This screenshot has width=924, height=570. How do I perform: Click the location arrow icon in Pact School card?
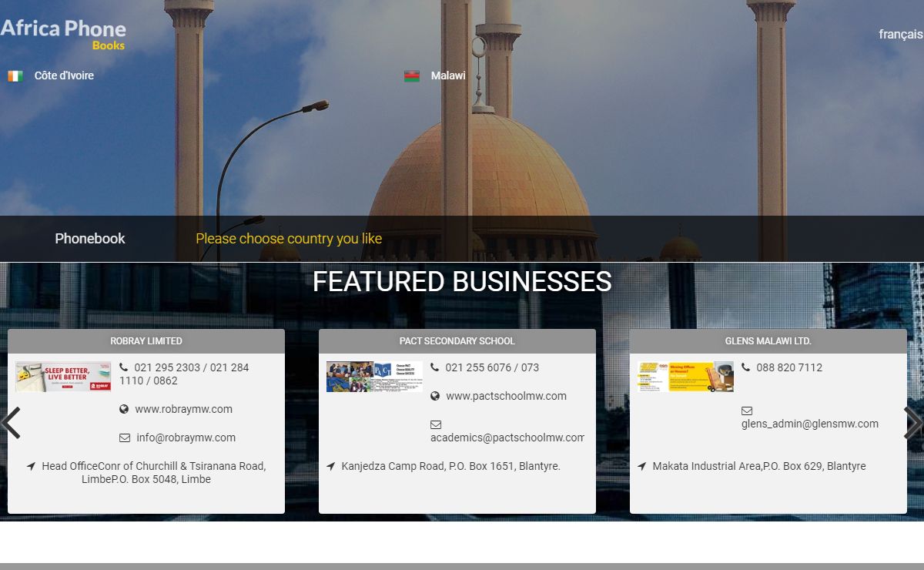(330, 466)
